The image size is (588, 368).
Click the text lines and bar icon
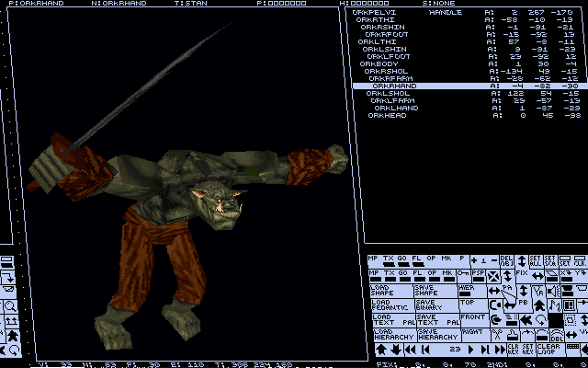point(512,320)
